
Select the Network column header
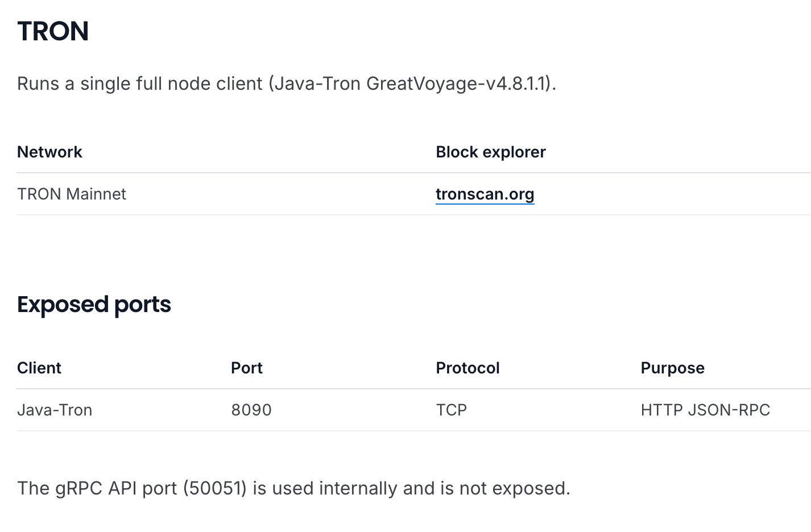[49, 152]
